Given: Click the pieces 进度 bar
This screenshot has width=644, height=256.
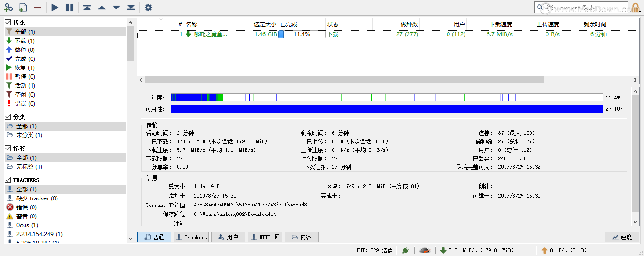Looking at the screenshot, I should click(387, 98).
